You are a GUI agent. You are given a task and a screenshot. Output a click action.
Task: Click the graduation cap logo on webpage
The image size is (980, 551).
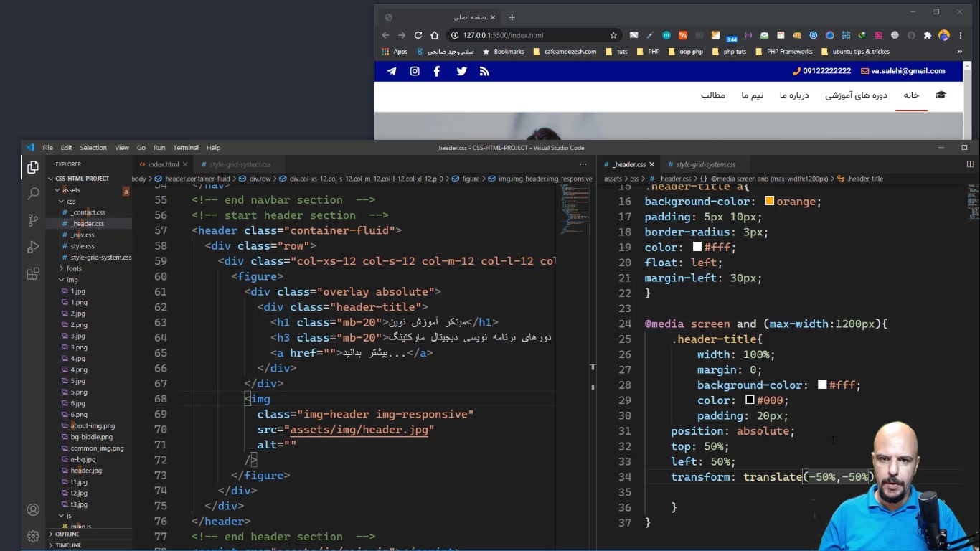[x=941, y=95]
